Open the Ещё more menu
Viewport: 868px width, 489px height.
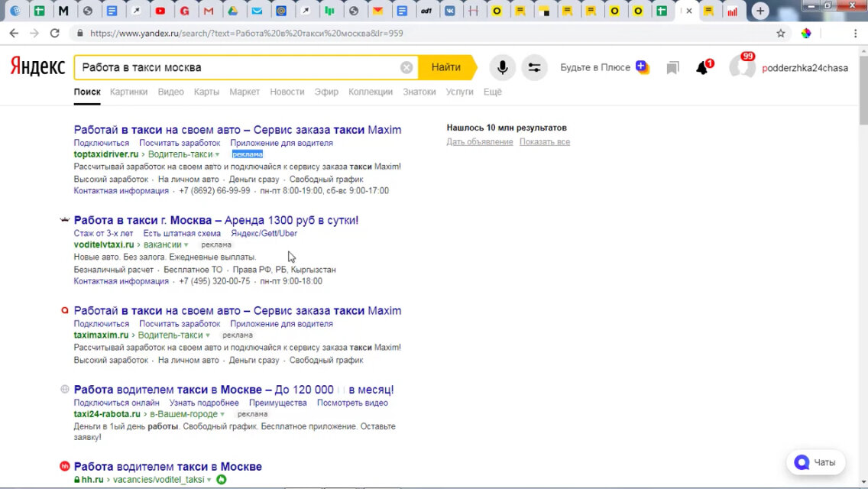pyautogui.click(x=493, y=92)
